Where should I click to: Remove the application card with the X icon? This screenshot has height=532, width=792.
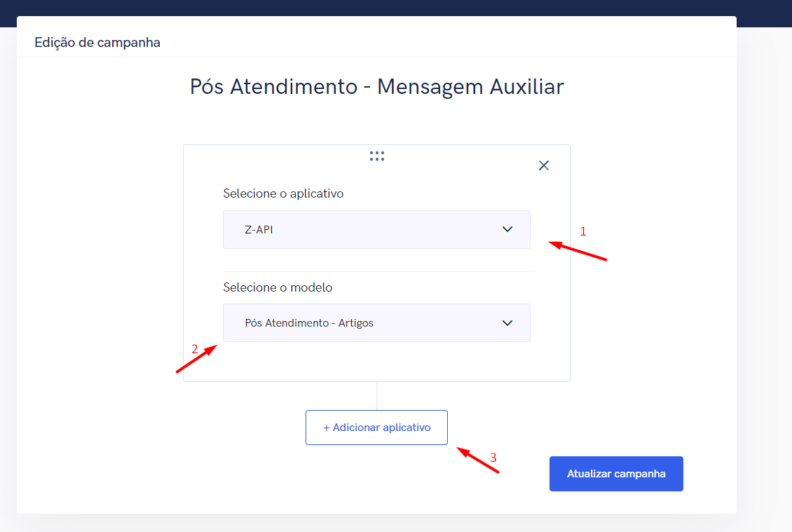[544, 165]
